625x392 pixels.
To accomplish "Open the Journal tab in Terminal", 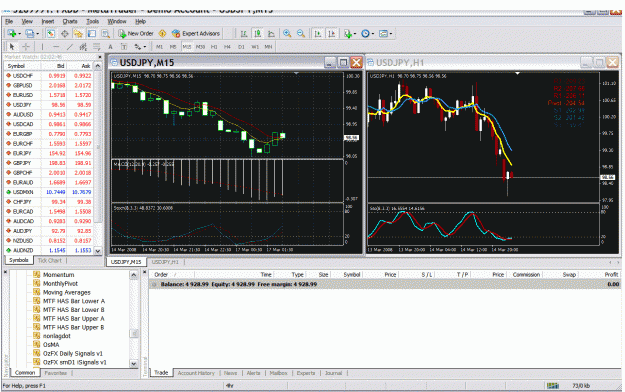I will pos(333,373).
